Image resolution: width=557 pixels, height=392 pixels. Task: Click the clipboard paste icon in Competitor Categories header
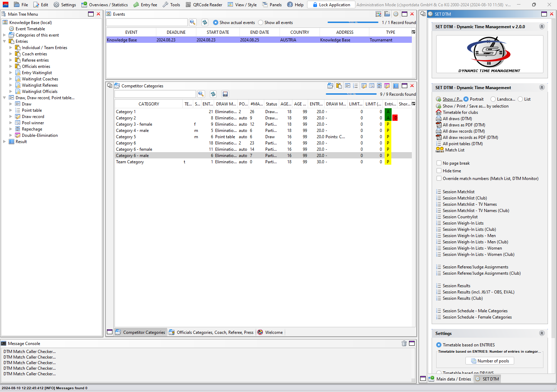pyautogui.click(x=339, y=86)
